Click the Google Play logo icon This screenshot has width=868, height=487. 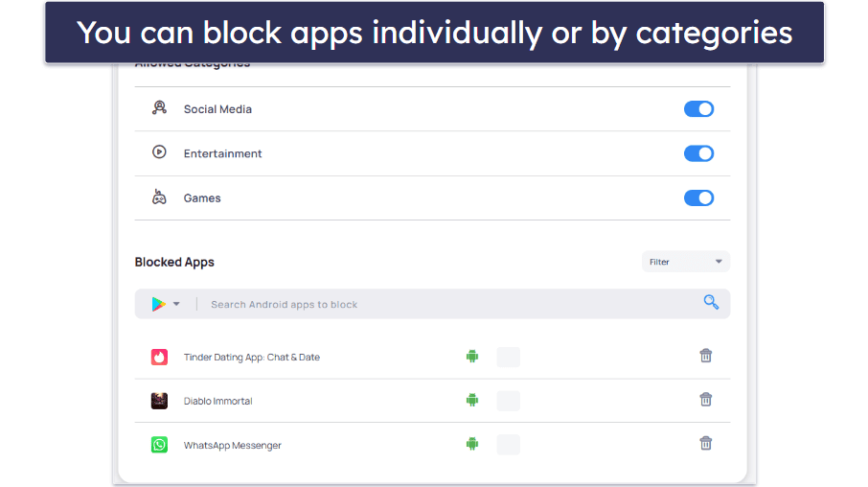(159, 304)
